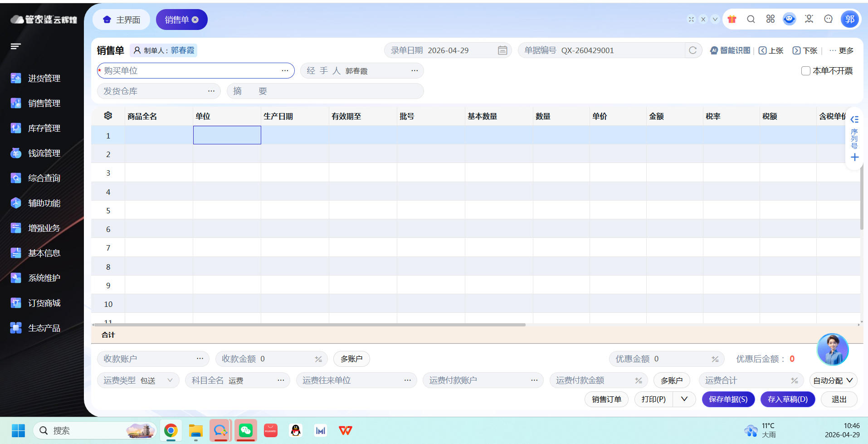Open table column settings gear
This screenshot has width=868, height=444.
click(x=108, y=116)
